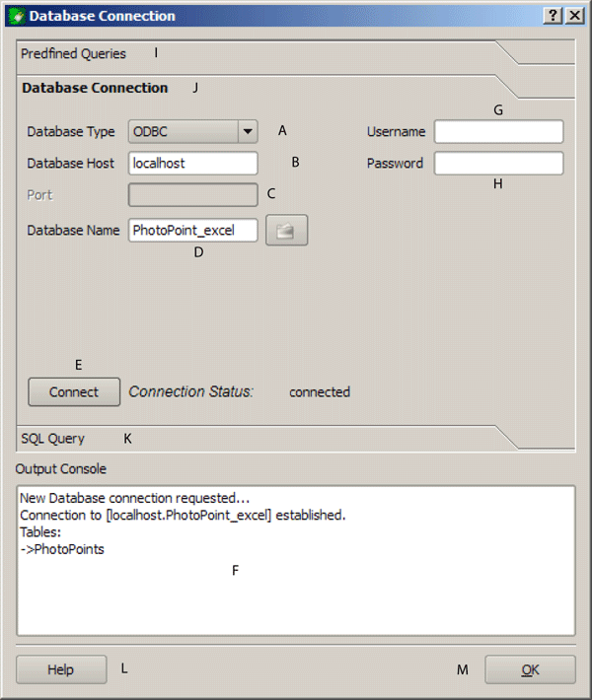Click the disabled Port input field
The width and height of the screenshot is (592, 700).
[193, 195]
